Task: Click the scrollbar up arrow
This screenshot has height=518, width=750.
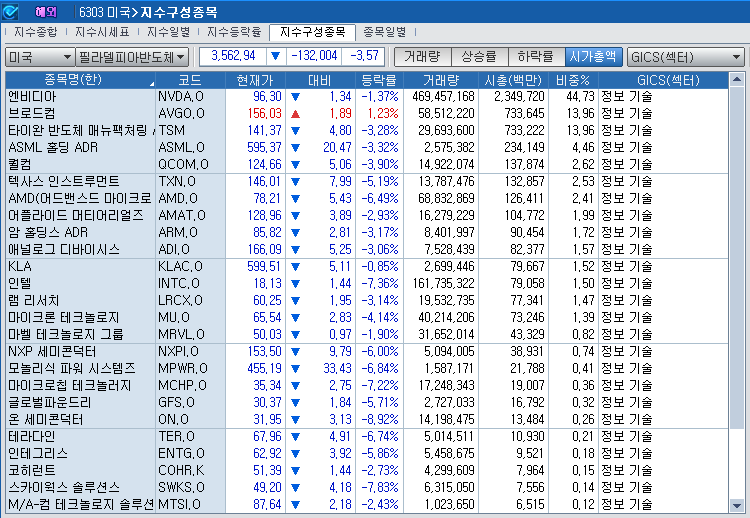Action: (737, 79)
